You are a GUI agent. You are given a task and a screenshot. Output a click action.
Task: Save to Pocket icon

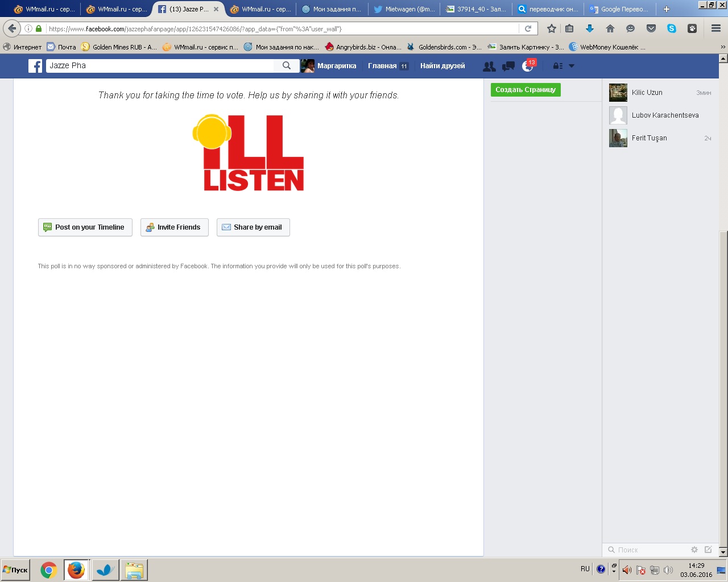tap(651, 28)
